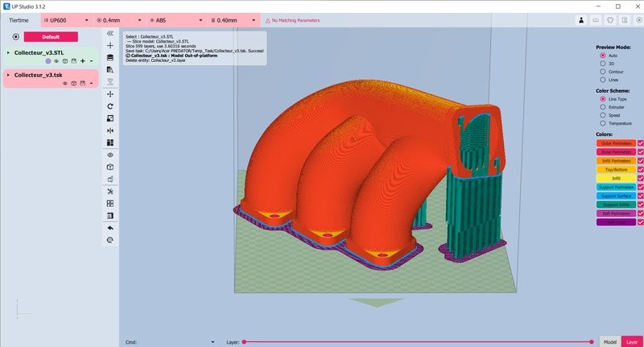Switch to the Layer tab
Viewport: 644px width, 347px height.
[631, 342]
